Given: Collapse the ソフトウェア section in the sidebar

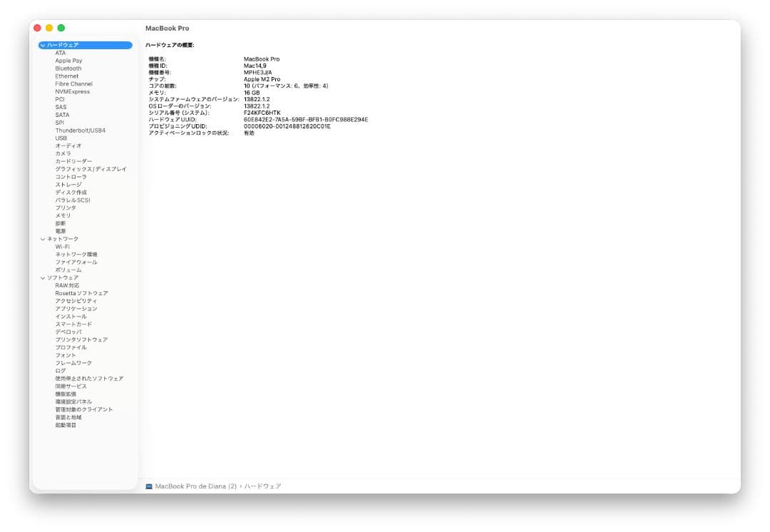Looking at the screenshot, I should click(x=44, y=277).
